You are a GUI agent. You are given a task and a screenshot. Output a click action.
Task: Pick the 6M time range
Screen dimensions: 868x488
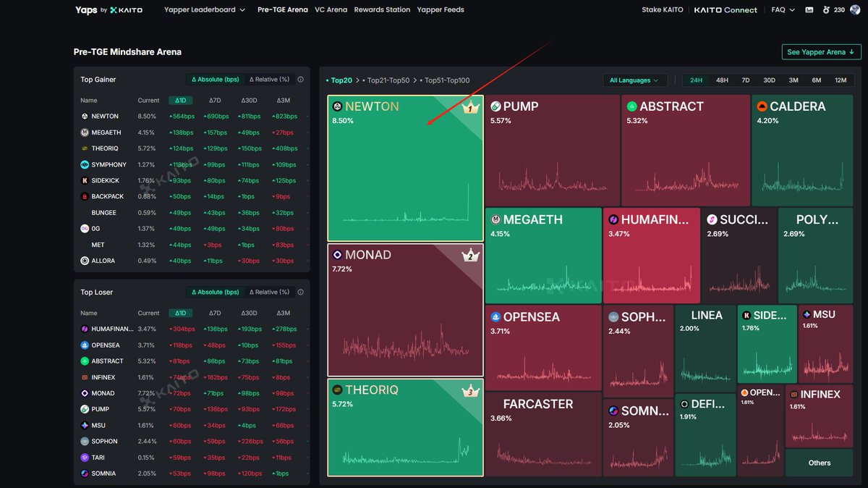(x=817, y=80)
